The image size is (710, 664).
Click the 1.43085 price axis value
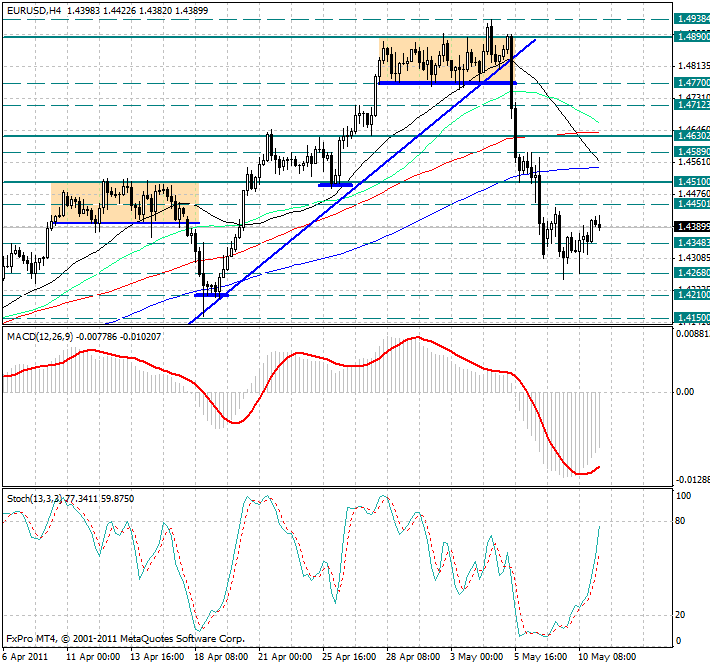pyautogui.click(x=693, y=258)
